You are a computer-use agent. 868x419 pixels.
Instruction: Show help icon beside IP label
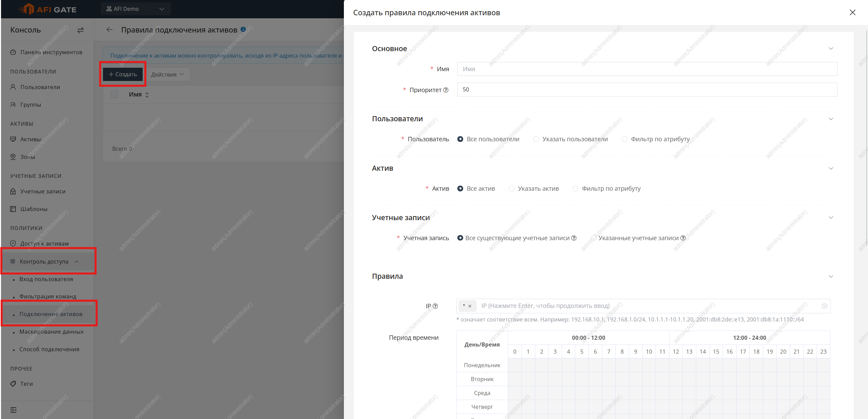tap(435, 306)
